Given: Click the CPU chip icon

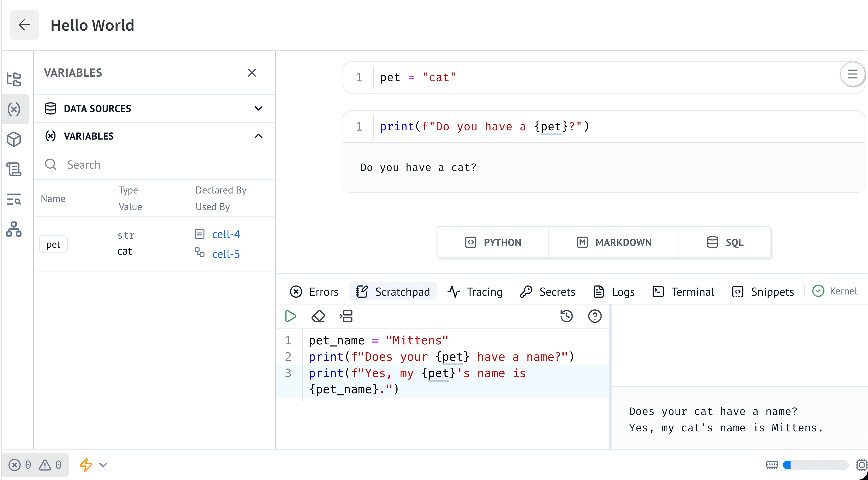Looking at the screenshot, I should (862, 465).
